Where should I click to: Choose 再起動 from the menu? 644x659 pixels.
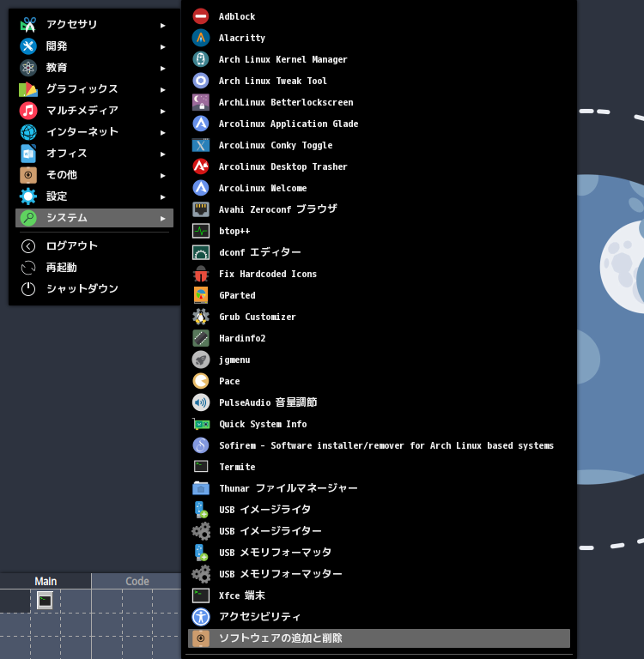click(94, 268)
